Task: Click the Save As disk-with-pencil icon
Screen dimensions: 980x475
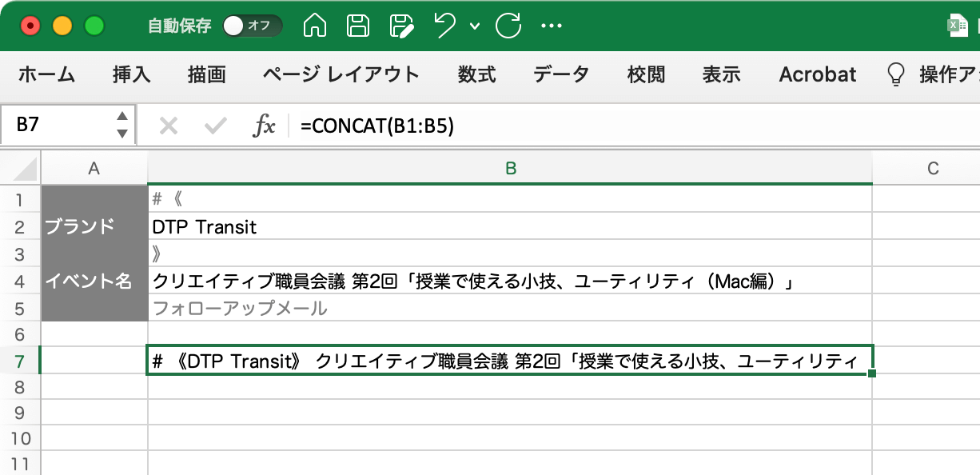Action: (x=402, y=26)
